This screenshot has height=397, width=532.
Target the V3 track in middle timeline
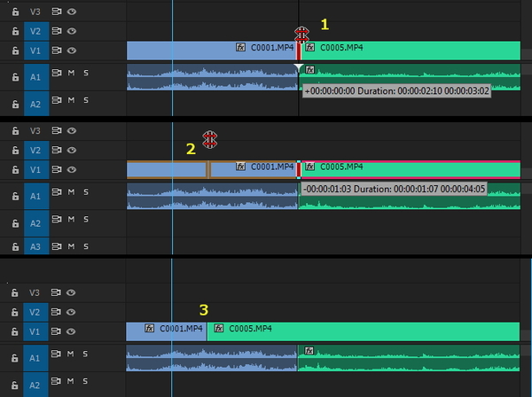pyautogui.click(x=36, y=131)
